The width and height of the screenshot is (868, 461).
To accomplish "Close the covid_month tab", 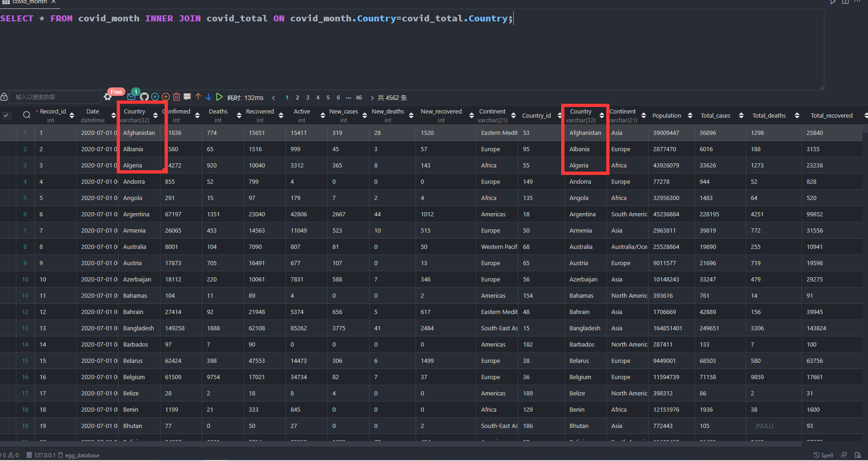I will 53,2.
